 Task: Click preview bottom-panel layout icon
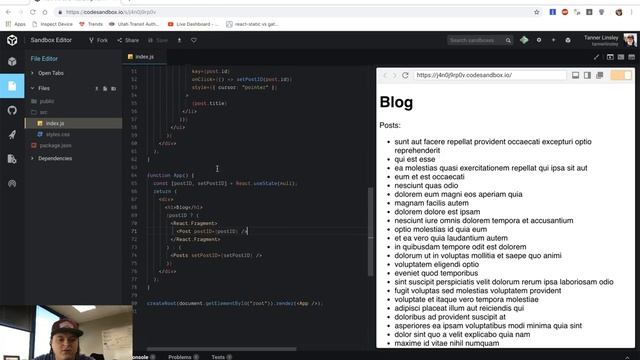tap(576, 75)
